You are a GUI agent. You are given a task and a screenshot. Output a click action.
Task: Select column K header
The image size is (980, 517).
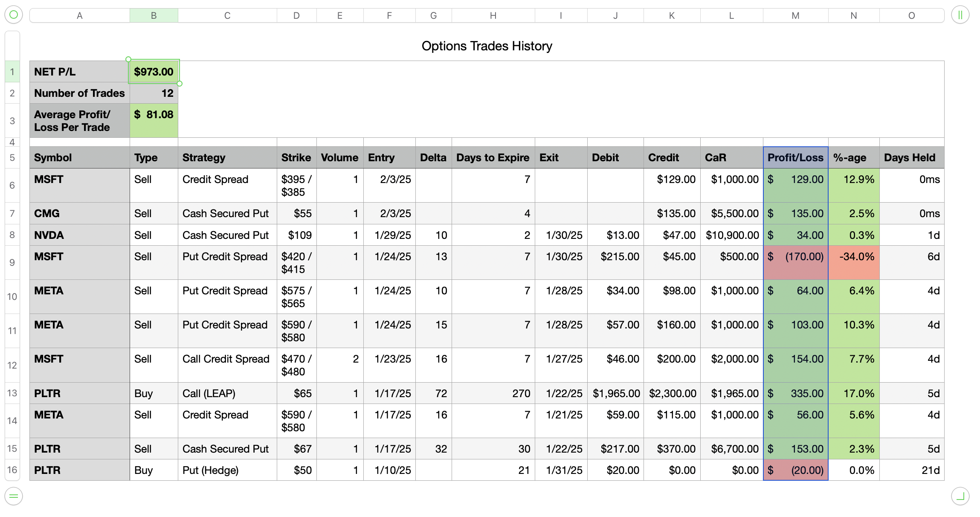672,16
